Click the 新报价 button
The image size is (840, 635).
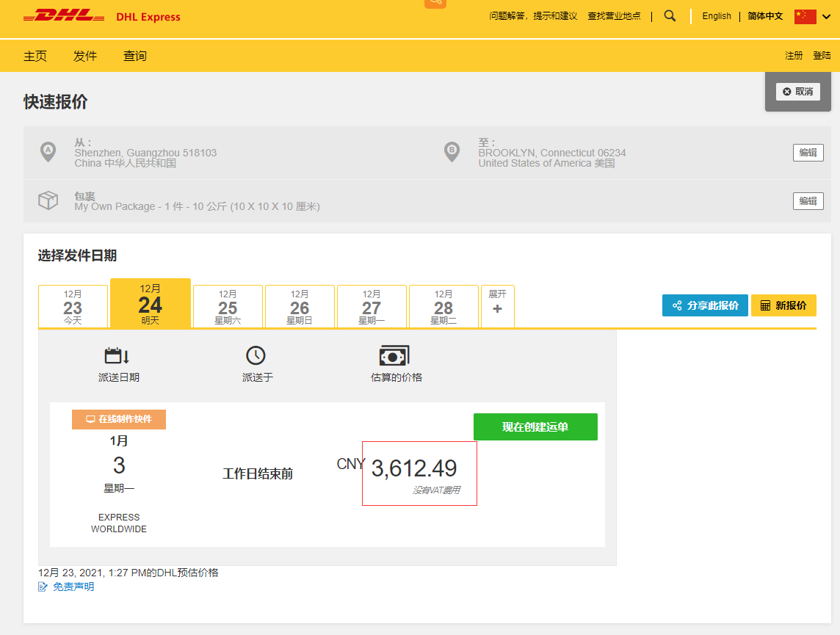[x=783, y=305]
